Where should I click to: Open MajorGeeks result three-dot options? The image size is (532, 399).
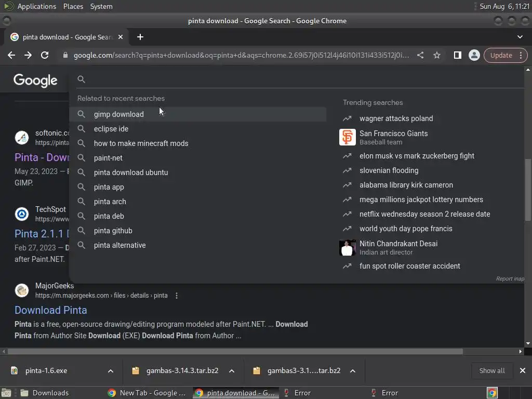coord(177,296)
